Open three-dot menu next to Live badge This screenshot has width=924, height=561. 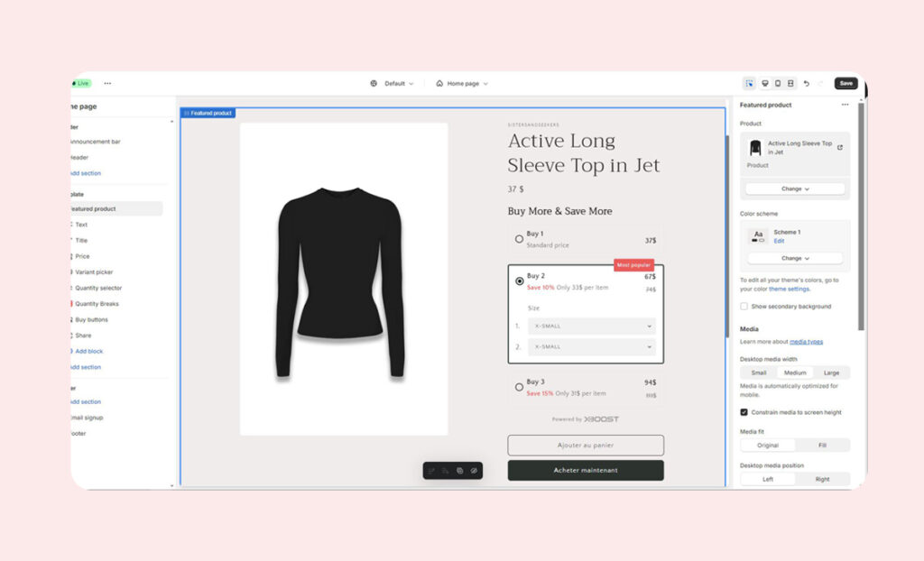(107, 83)
